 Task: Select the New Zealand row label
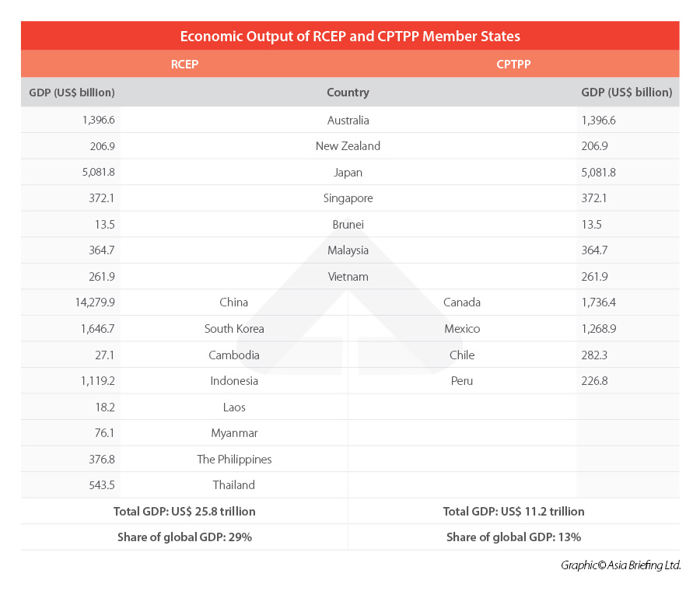[x=348, y=146]
